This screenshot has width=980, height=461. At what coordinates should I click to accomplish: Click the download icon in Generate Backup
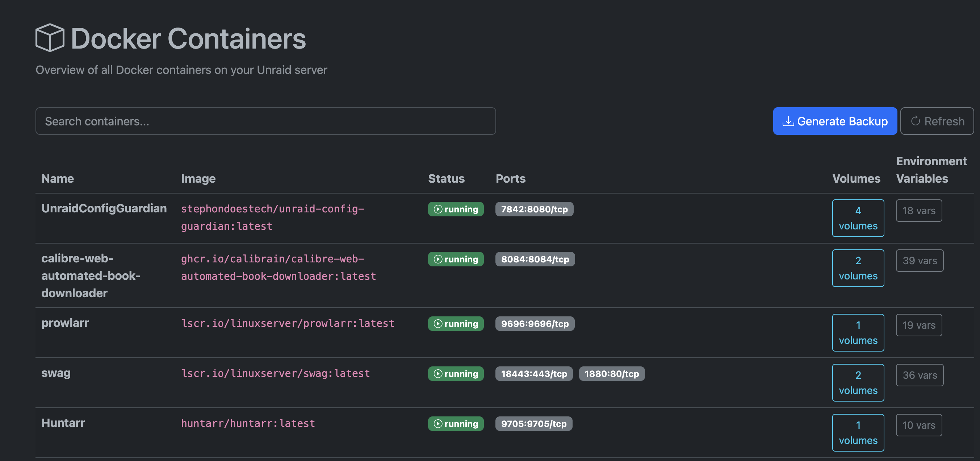(x=788, y=121)
